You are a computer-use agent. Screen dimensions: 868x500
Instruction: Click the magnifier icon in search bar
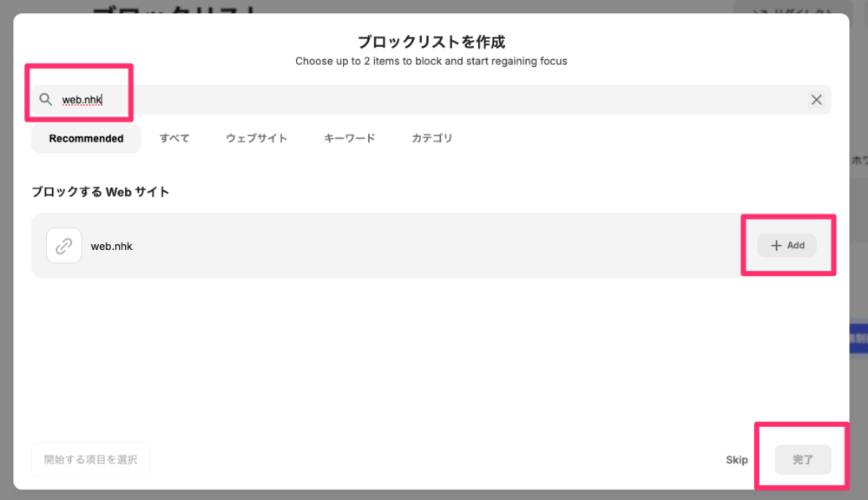coord(46,100)
